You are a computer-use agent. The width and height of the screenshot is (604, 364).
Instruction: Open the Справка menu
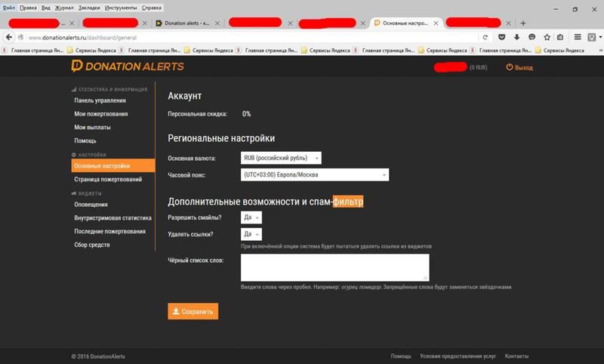tap(152, 8)
